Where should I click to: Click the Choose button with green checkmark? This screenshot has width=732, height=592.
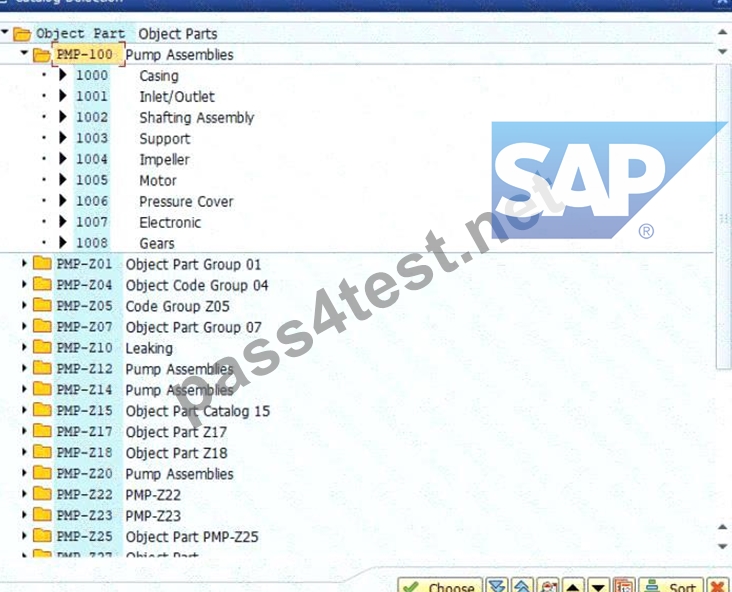(x=440, y=585)
